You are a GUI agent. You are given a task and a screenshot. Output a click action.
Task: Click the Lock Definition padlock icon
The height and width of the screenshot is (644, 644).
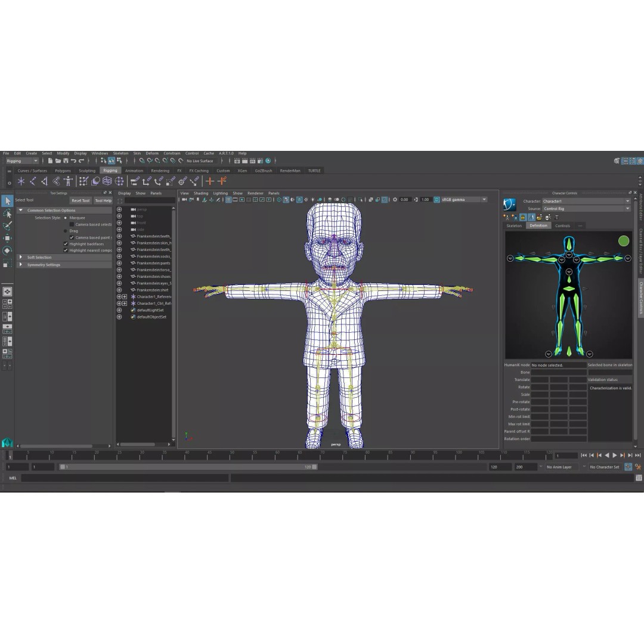(x=523, y=217)
